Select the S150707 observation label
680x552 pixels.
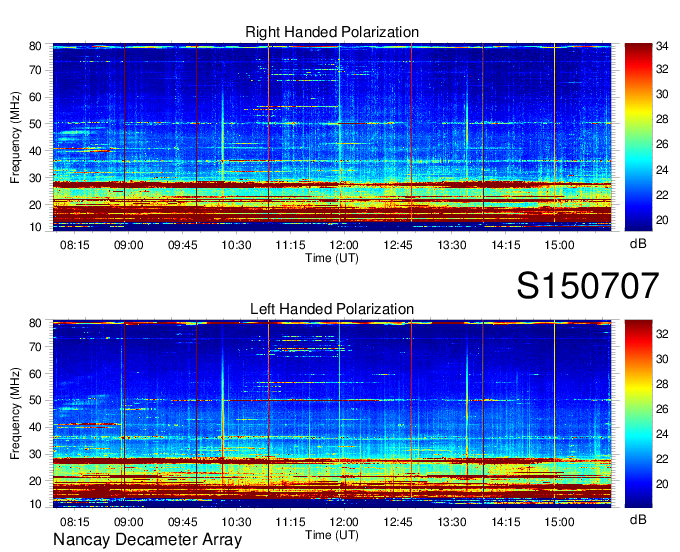[x=588, y=285]
